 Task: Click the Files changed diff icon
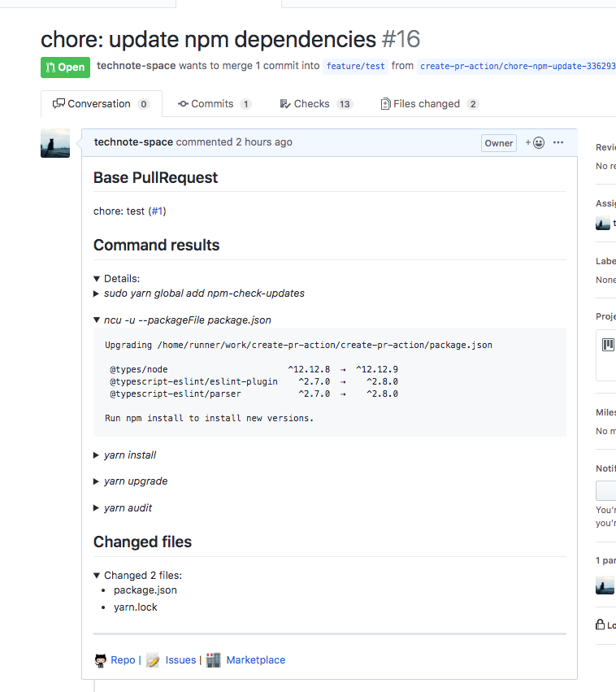[385, 104]
